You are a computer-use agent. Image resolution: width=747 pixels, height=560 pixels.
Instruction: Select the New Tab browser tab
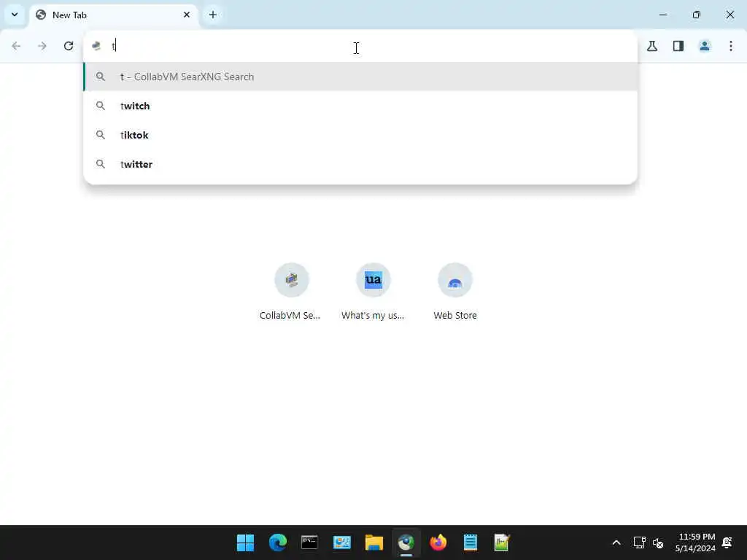coord(114,15)
